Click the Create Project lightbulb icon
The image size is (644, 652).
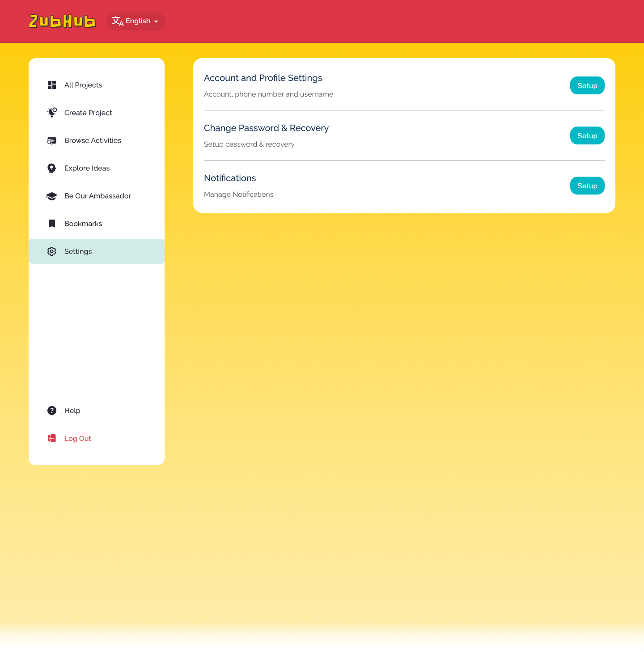click(51, 113)
